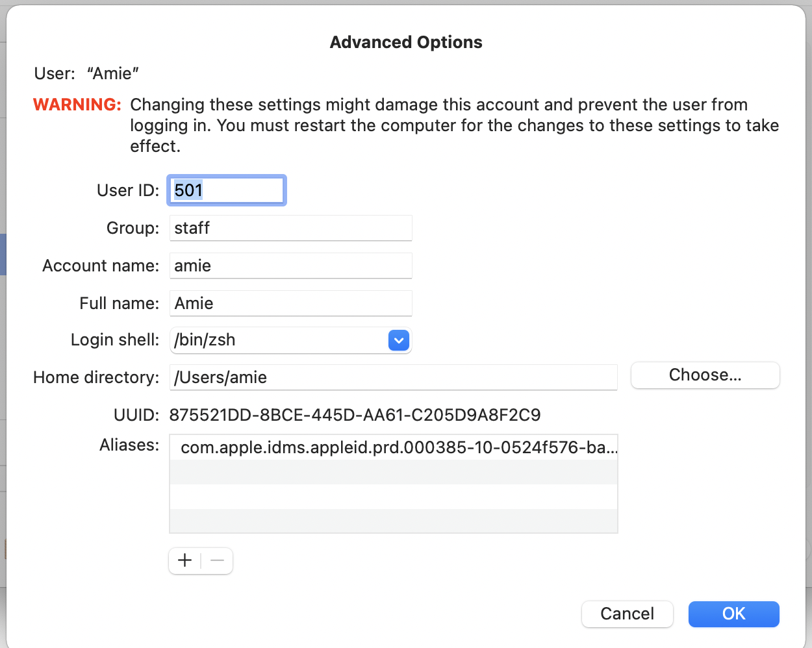
Task: Click the Login shell label
Action: click(114, 340)
